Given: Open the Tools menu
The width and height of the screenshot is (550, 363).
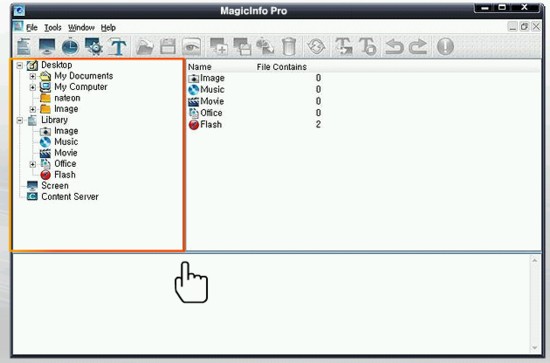Looking at the screenshot, I should coord(53,27).
